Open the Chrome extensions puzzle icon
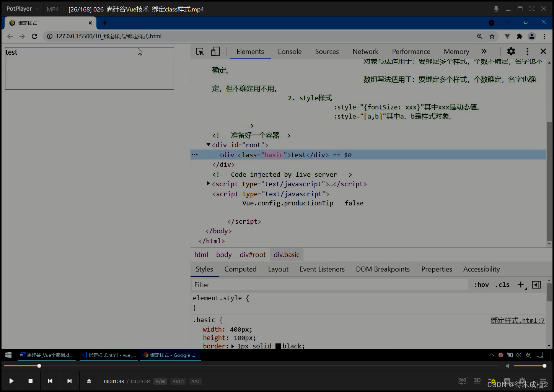554x392 pixels. coord(519,36)
